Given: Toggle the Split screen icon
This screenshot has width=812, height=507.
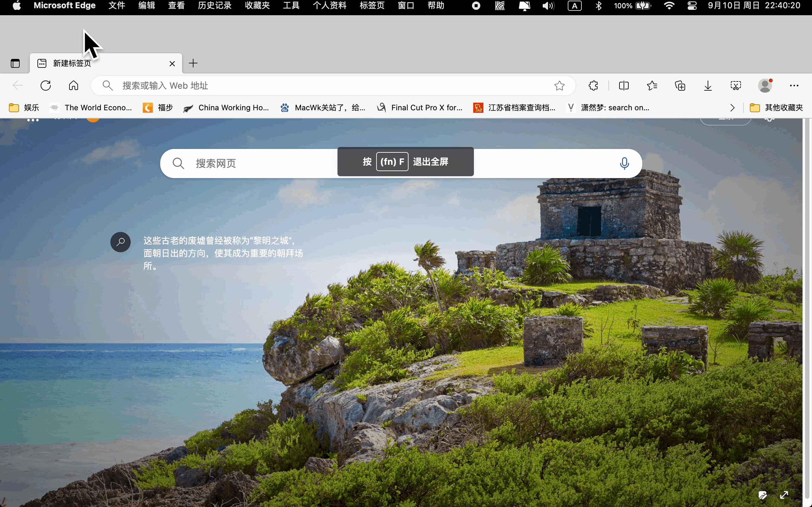Looking at the screenshot, I should (624, 86).
